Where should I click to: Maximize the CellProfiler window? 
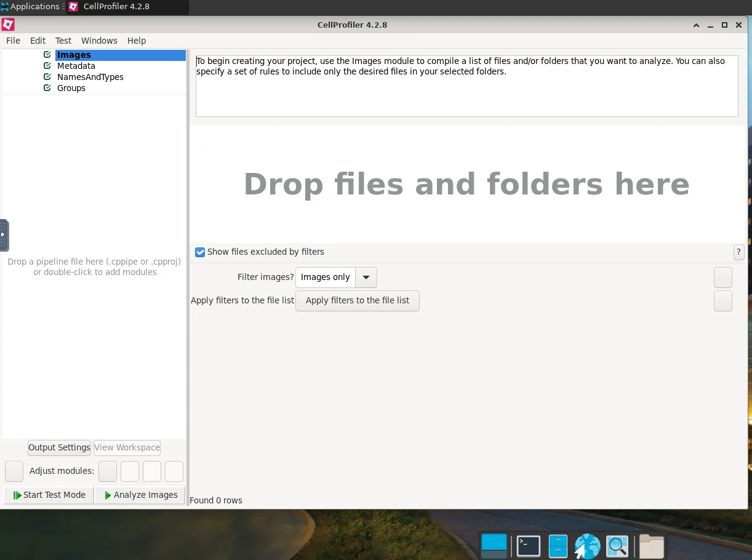[x=725, y=25]
